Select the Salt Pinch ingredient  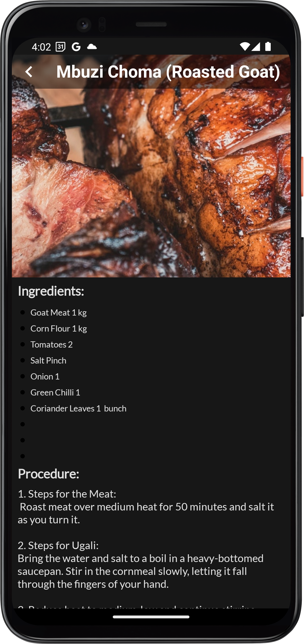pyautogui.click(x=49, y=361)
